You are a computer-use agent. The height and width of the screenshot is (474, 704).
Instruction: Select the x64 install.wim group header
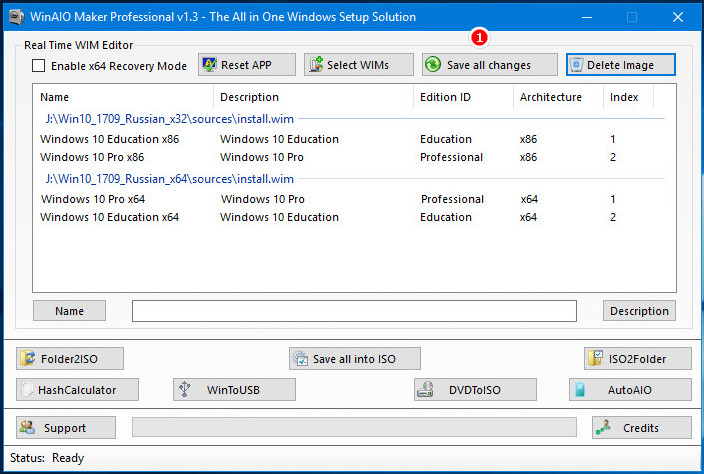[170, 179]
